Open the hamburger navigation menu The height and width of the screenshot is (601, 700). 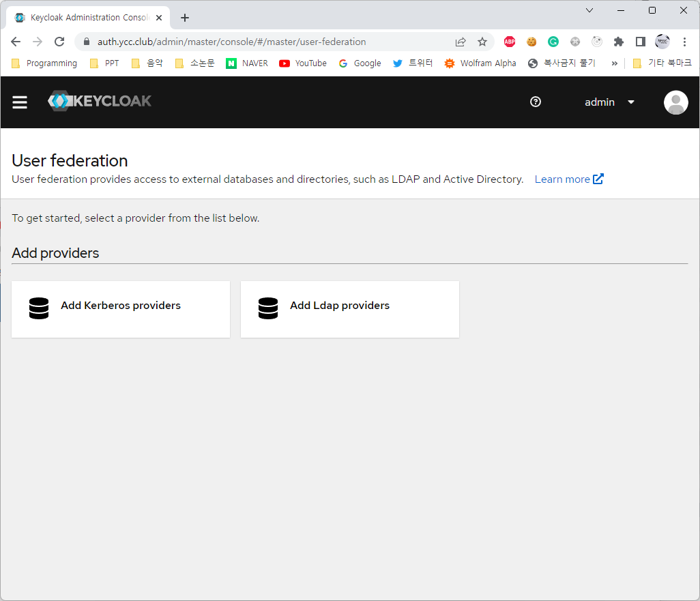pyautogui.click(x=20, y=102)
